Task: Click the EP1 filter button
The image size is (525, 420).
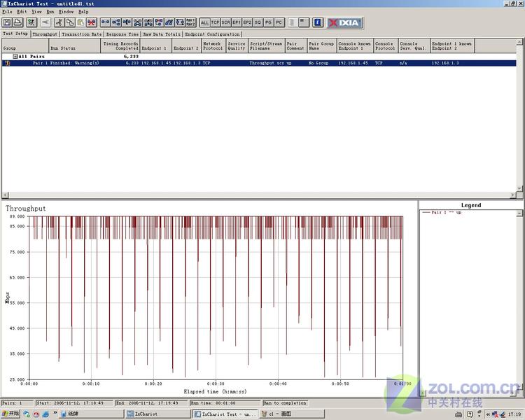Action: (237, 22)
